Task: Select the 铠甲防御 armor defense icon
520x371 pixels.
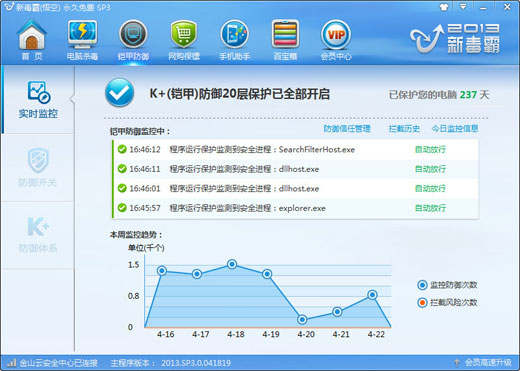Action: (133, 39)
